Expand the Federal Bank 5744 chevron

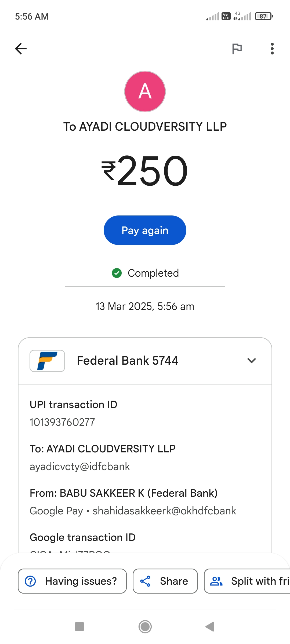(x=251, y=361)
